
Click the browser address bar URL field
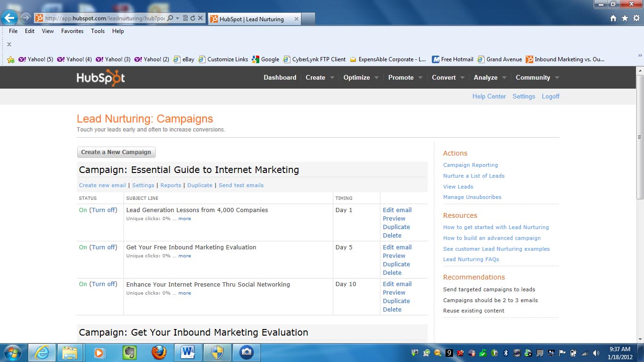(105, 18)
